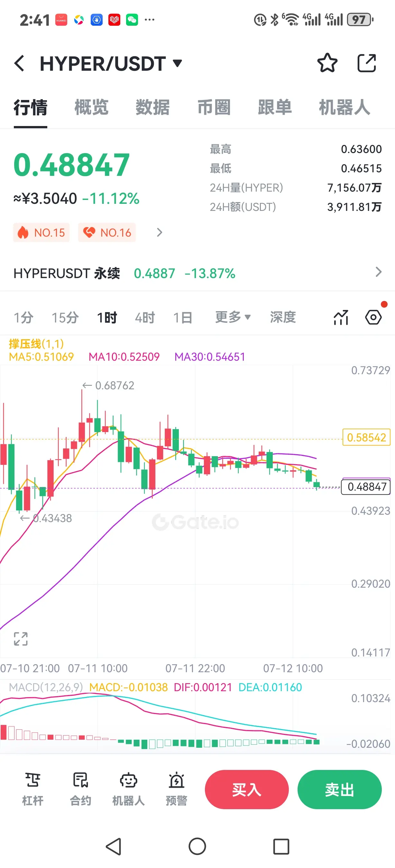Tap the MA10:0.52509 indicator value

click(x=124, y=357)
